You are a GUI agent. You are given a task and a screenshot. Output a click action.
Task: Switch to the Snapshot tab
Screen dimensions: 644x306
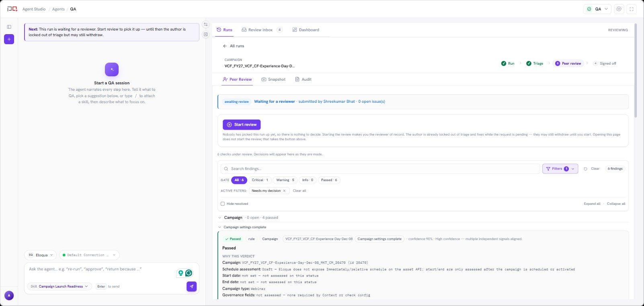click(x=273, y=80)
